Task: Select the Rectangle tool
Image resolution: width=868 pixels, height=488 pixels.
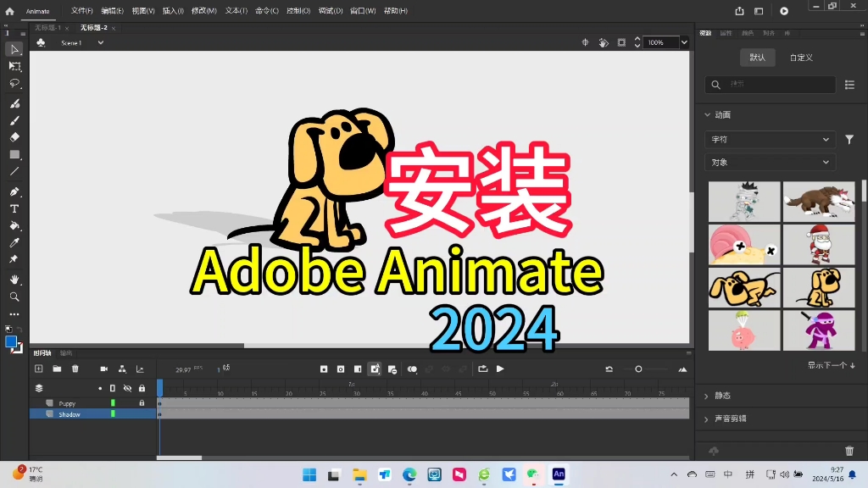Action: [x=14, y=154]
